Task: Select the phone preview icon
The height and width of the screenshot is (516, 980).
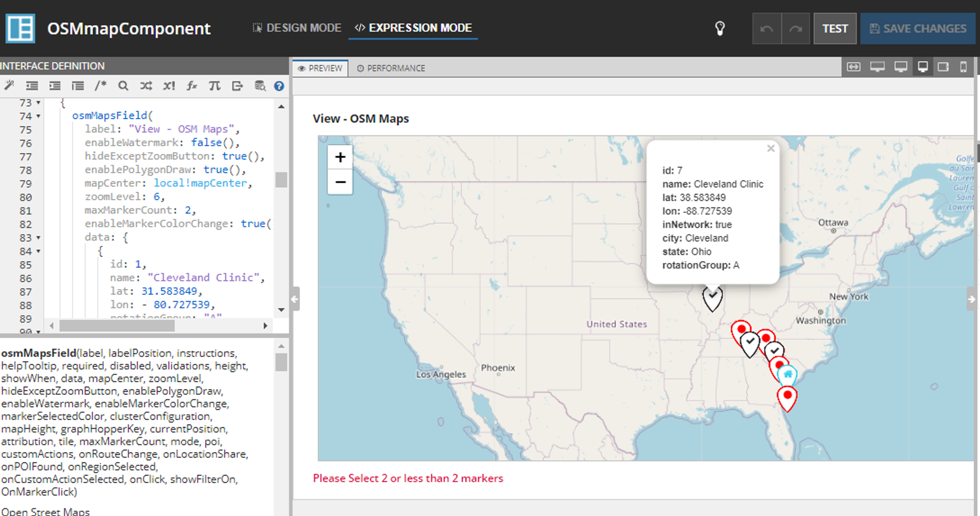Action: tap(963, 67)
